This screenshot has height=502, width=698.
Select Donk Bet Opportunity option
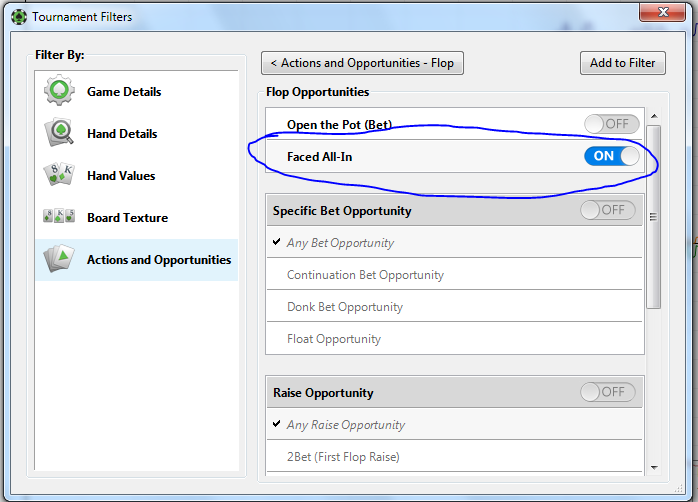(x=344, y=307)
